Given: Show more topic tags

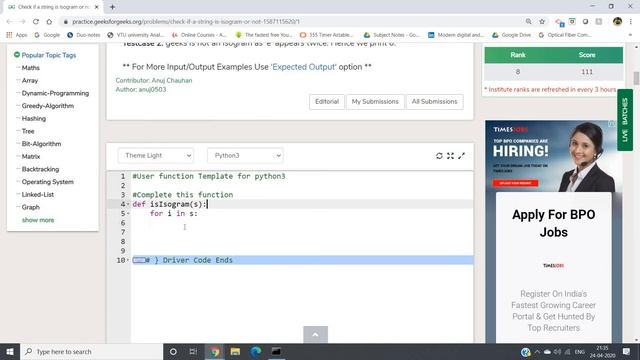Looking at the screenshot, I should 38,220.
